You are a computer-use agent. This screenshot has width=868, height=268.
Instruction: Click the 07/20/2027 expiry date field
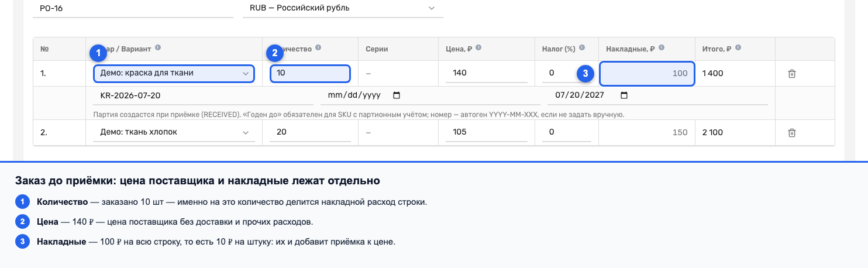point(659,95)
